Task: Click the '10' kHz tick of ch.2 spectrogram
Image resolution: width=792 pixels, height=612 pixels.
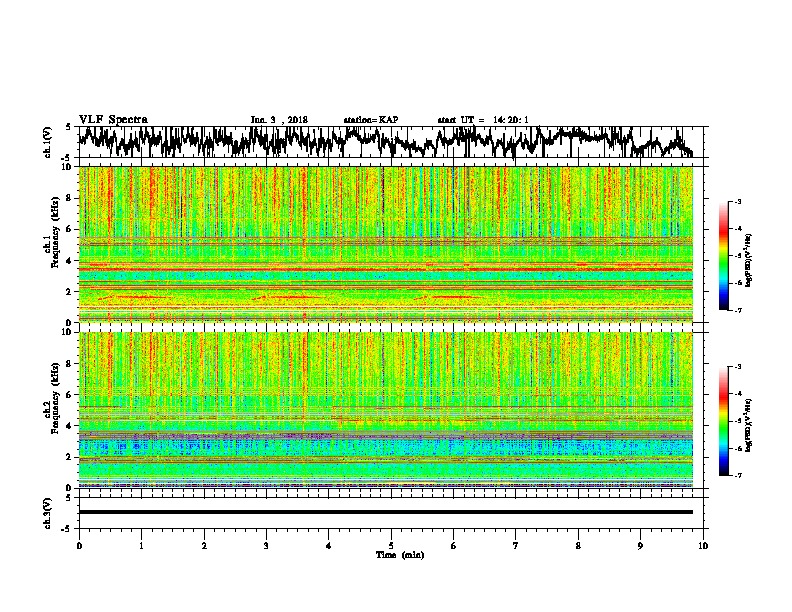Action: [68, 332]
